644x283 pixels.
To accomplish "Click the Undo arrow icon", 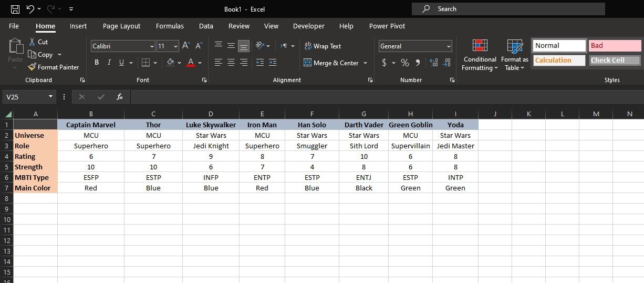I will [30, 9].
